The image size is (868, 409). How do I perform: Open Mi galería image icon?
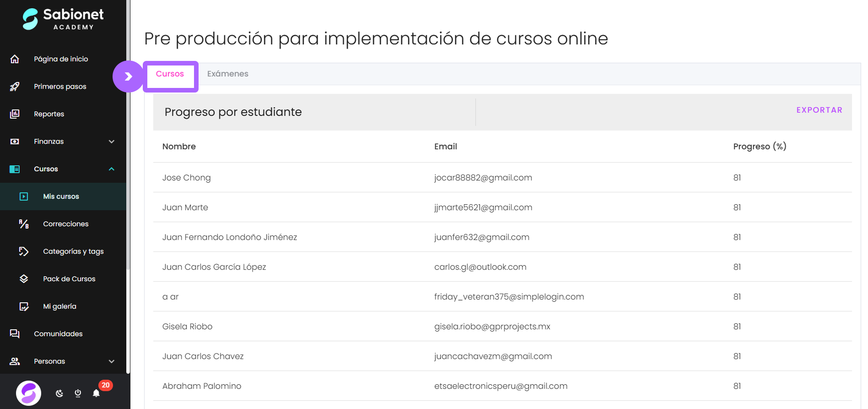[x=24, y=306]
